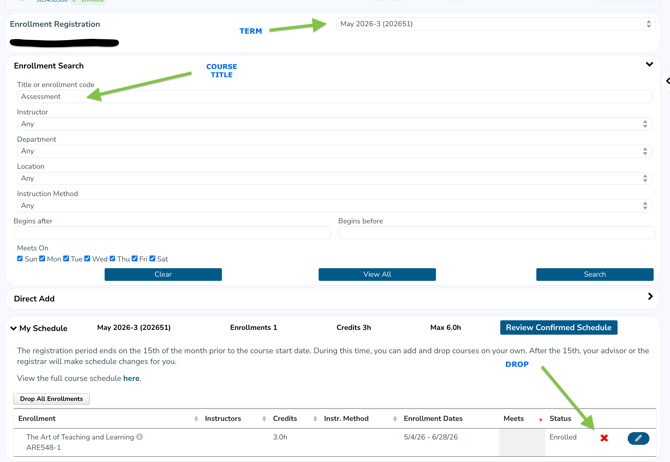Click the Title or enrollment code field

[334, 97]
